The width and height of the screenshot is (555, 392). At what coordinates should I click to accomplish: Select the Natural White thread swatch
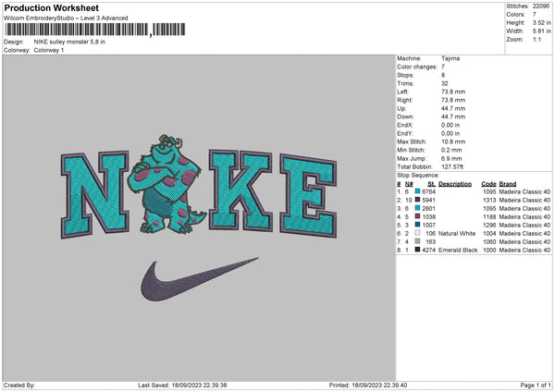tap(417, 233)
